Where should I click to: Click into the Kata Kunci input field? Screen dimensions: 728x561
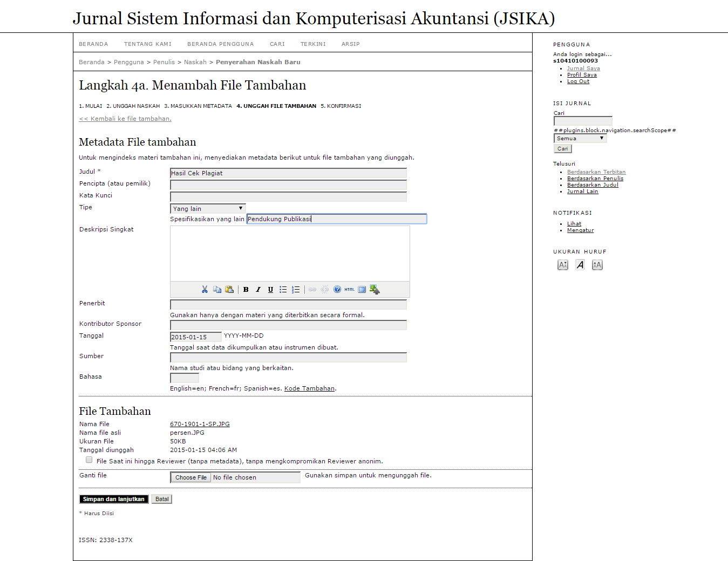(288, 197)
